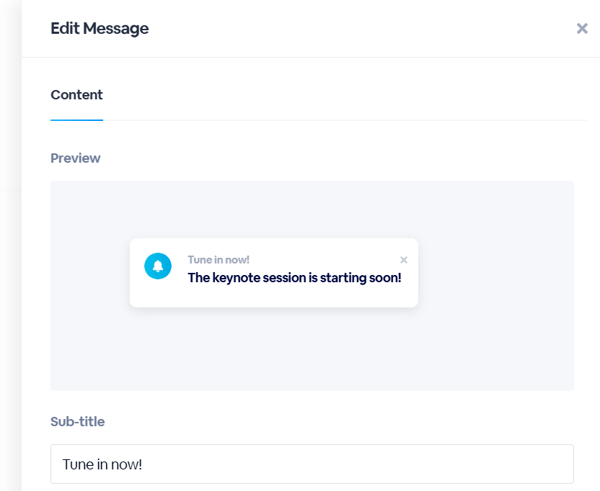Focus the Sub-title input field

312,464
